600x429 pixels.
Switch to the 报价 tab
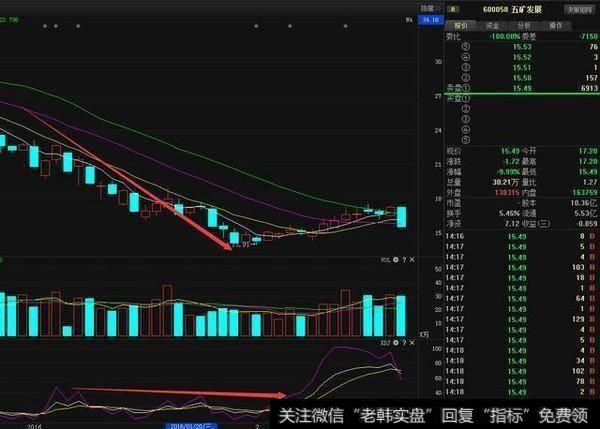pyautogui.click(x=461, y=24)
